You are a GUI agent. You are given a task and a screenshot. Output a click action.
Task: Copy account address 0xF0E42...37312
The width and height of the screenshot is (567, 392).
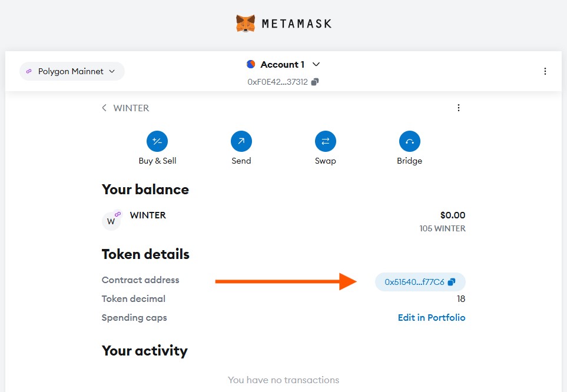315,82
